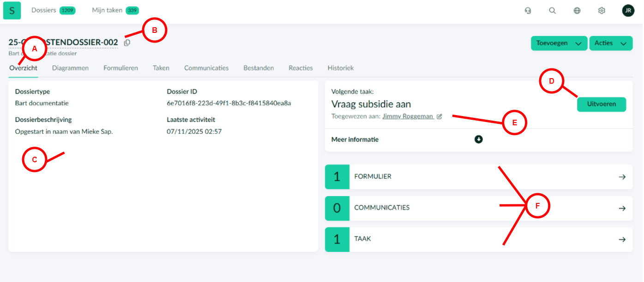Copy the dossier name with copy icon

[x=127, y=43]
